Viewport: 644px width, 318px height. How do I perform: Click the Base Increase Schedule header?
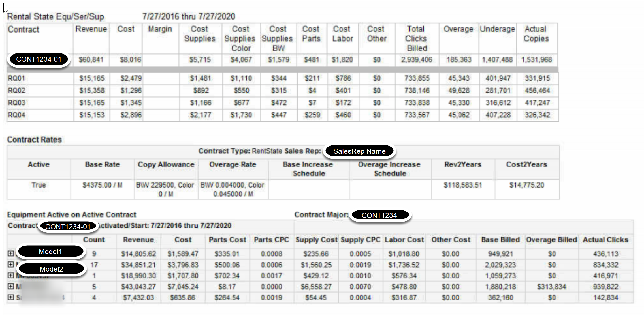click(x=308, y=169)
